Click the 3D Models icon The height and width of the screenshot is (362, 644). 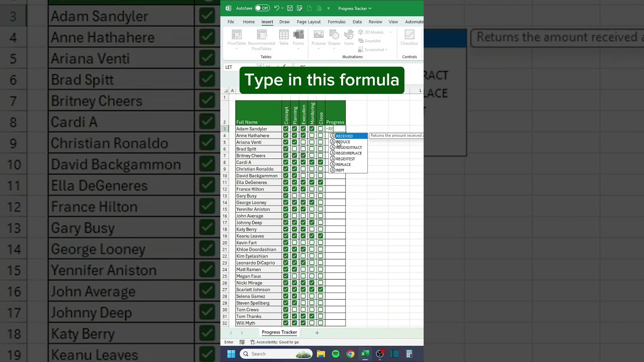(361, 32)
